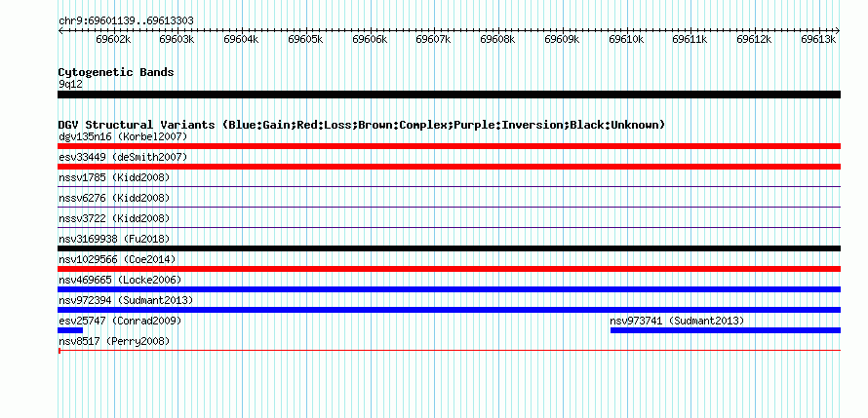Click the red bar under nsv1029566
This screenshot has width=868, height=418.
pos(449,269)
